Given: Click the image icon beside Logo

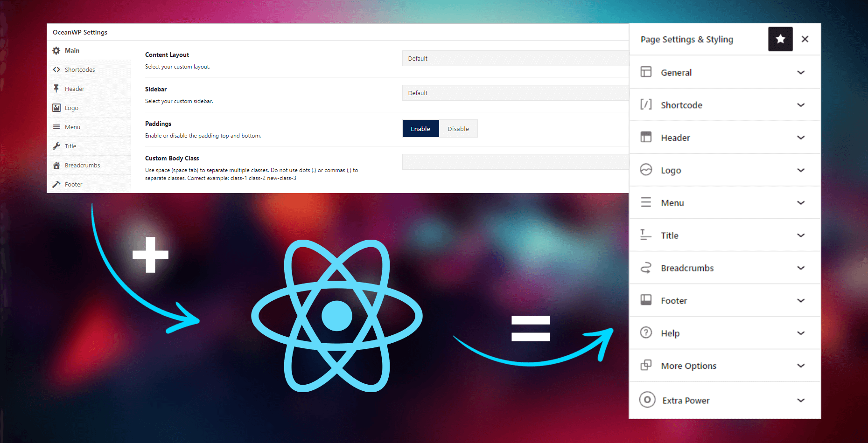Looking at the screenshot, I should point(56,108).
